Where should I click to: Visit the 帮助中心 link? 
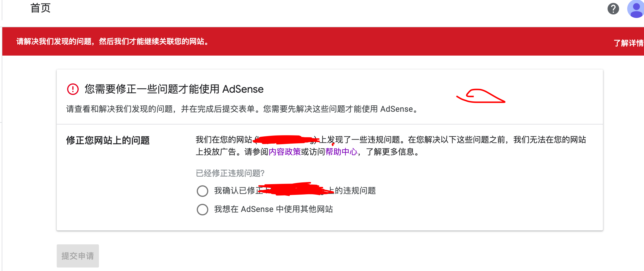tap(341, 152)
